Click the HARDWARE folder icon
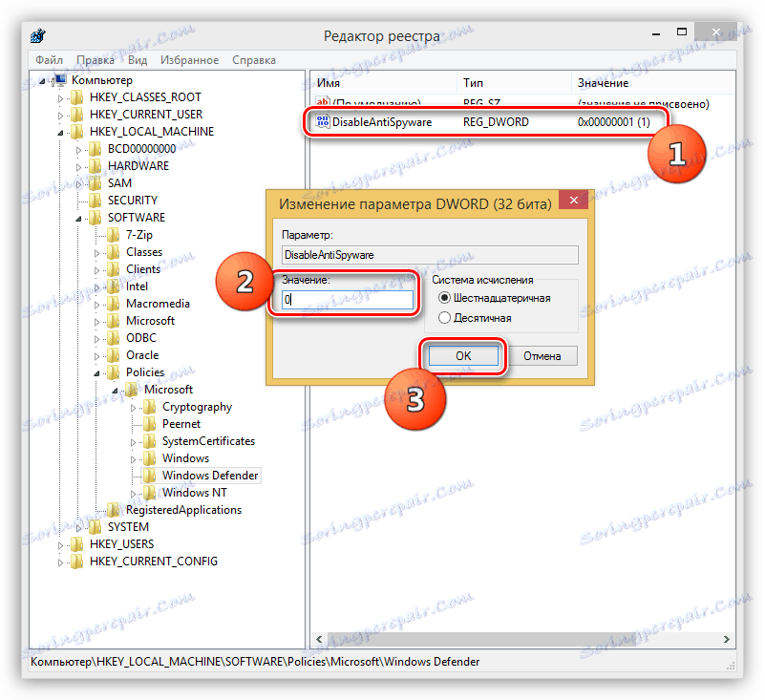 click(x=96, y=166)
